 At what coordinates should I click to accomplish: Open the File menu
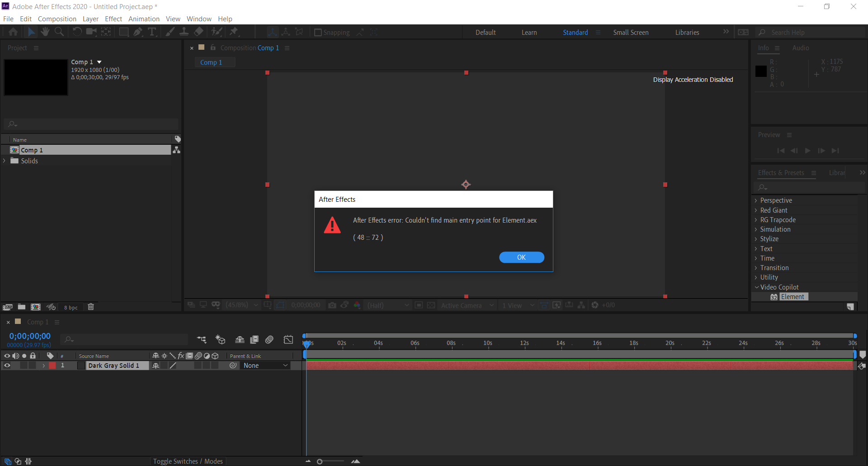pyautogui.click(x=8, y=19)
